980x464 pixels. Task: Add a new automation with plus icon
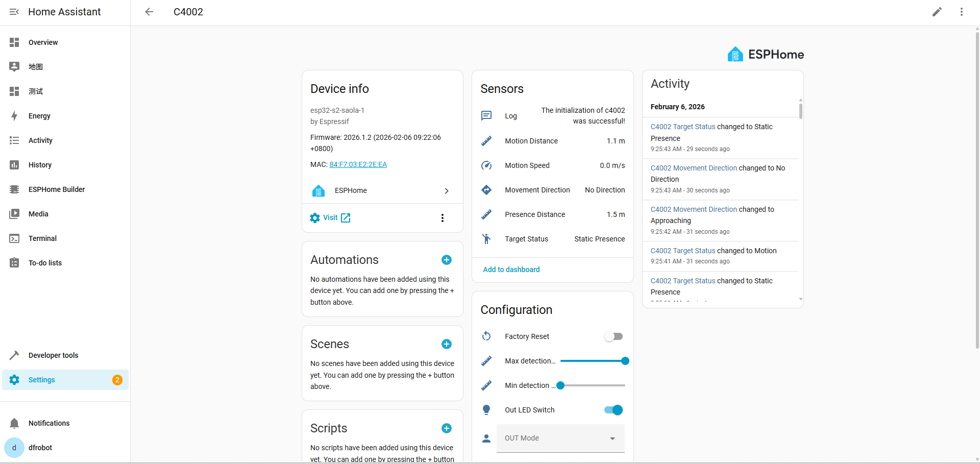(x=446, y=260)
